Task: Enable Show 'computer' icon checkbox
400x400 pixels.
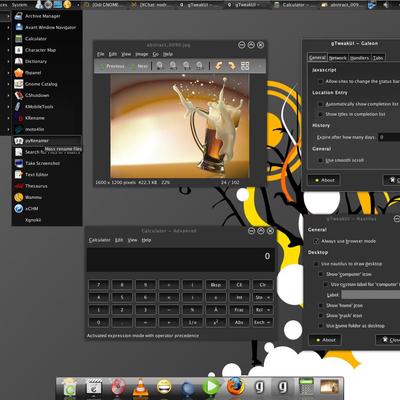Action: click(321, 274)
